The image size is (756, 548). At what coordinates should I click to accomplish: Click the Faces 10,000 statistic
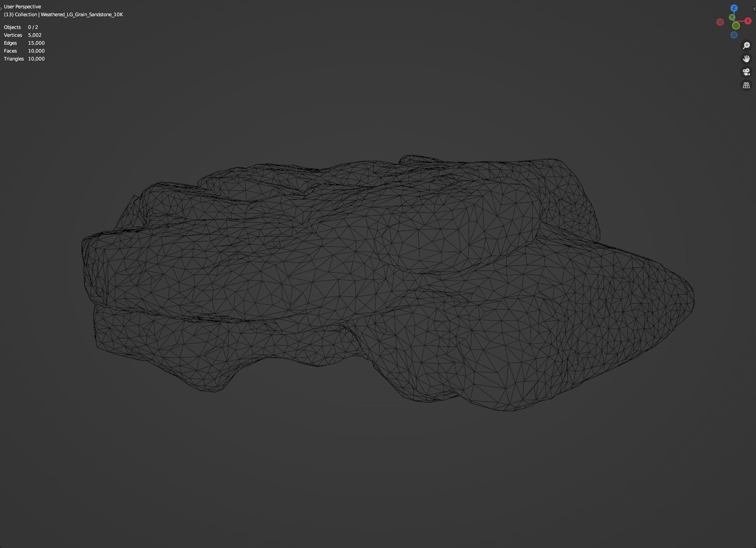tap(24, 51)
